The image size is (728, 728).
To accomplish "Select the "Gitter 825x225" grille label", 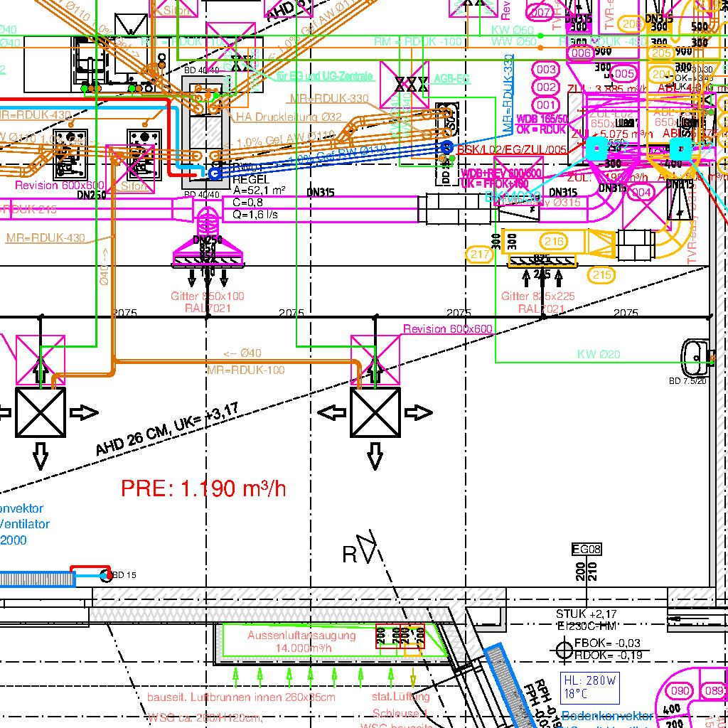I will pyautogui.click(x=538, y=296).
